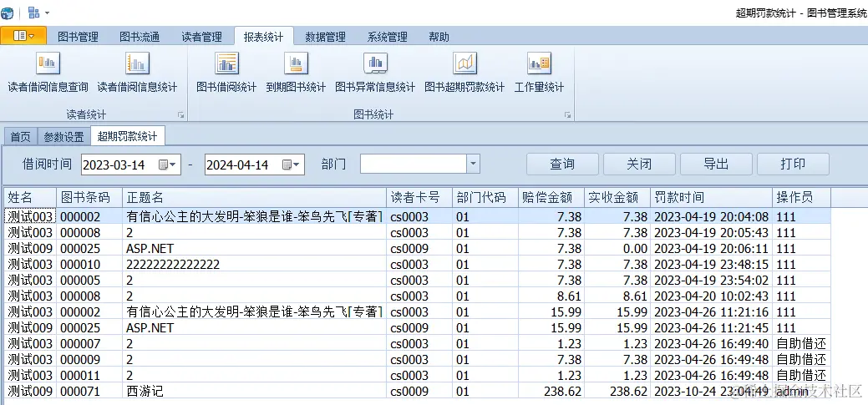Select barcode cell 000011
This screenshot has height=405, width=868.
(x=89, y=375)
